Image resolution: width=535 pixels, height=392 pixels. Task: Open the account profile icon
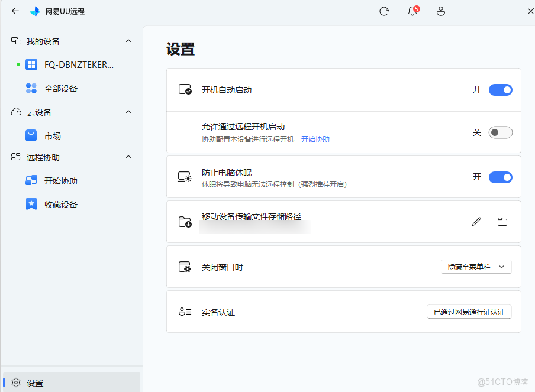(441, 11)
